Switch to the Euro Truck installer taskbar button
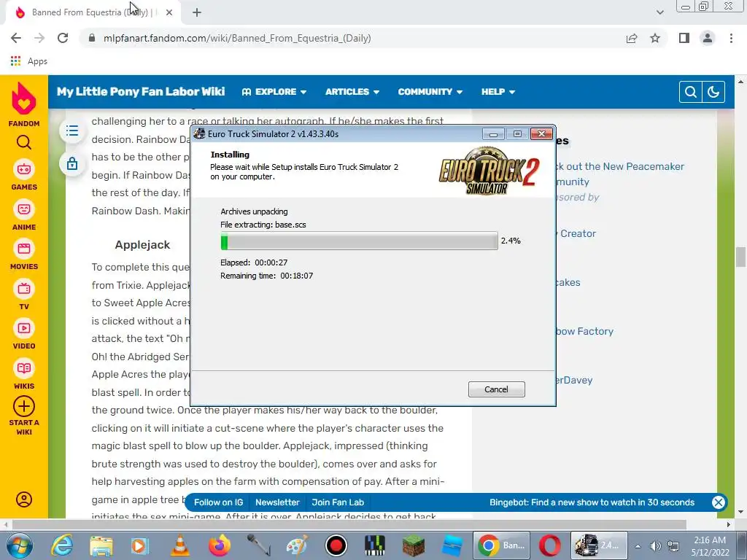The height and width of the screenshot is (560, 747). click(x=599, y=545)
